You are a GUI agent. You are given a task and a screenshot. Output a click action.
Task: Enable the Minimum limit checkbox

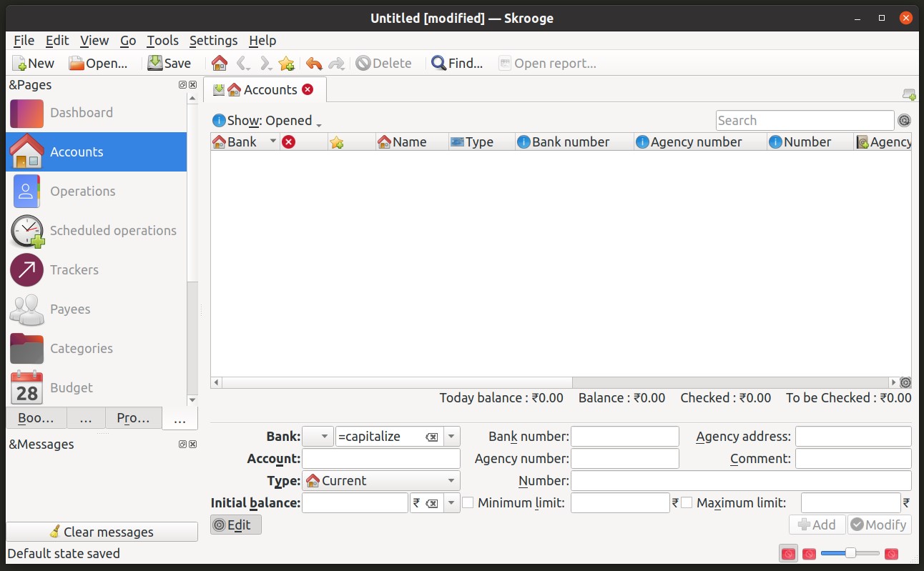[x=468, y=502]
